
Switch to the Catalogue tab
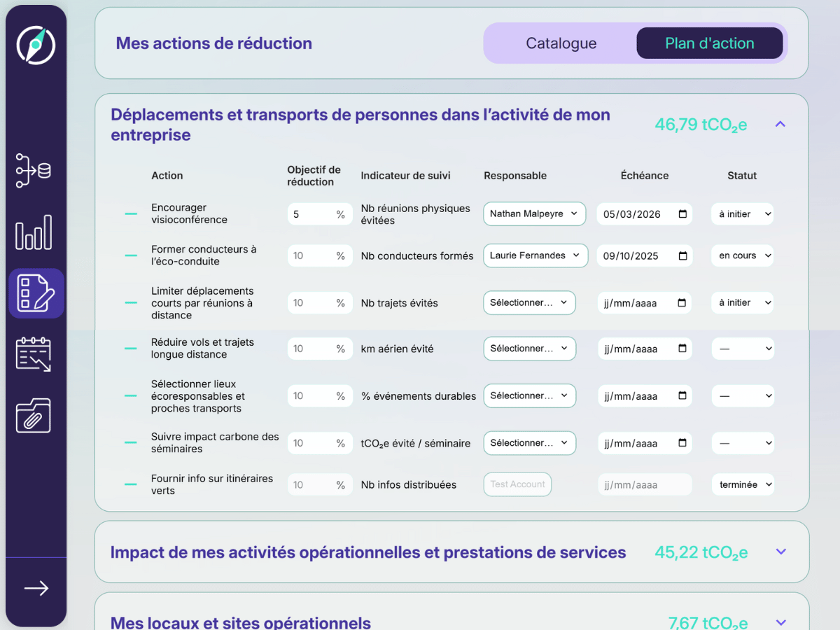[561, 43]
